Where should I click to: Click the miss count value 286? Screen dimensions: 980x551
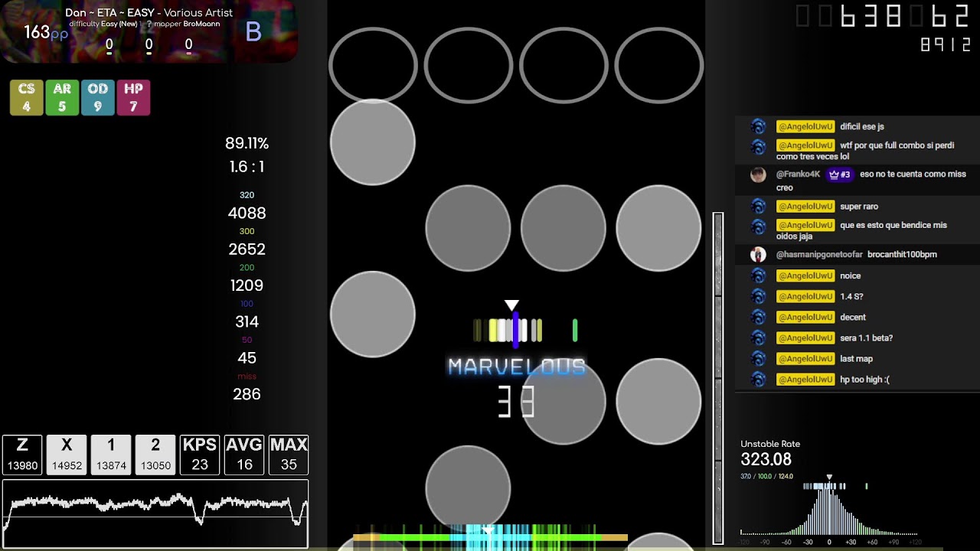coord(247,394)
